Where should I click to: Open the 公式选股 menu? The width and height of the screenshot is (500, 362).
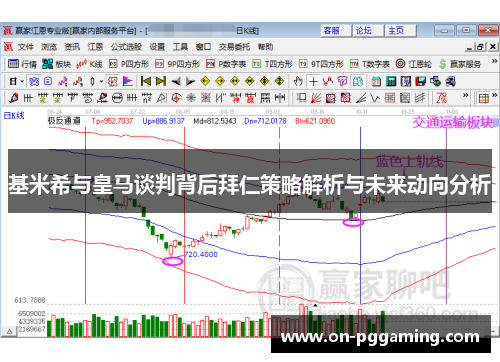click(x=126, y=47)
